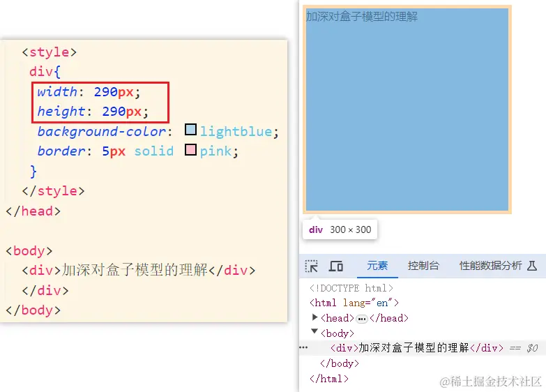Click the opening <body> tag in code editor
Screen dimensions: 546x392
[29, 251]
